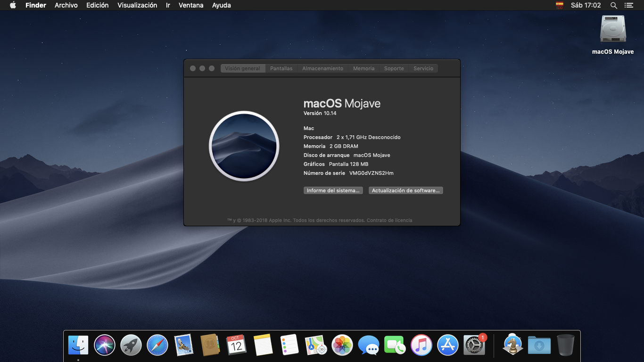Open Contacts book icon in Dock
Screen dimensions: 644x362
(x=210, y=345)
